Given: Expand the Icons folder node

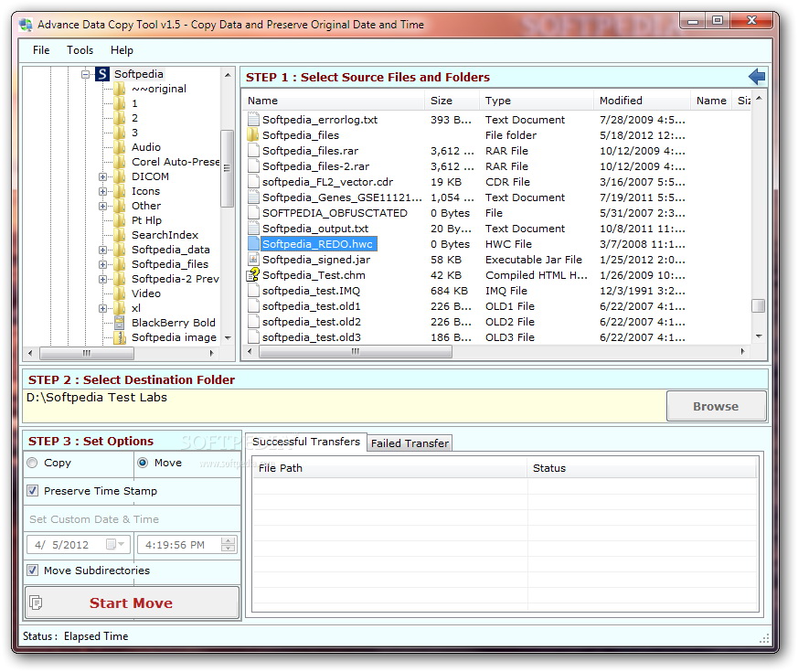Looking at the screenshot, I should 102,191.
